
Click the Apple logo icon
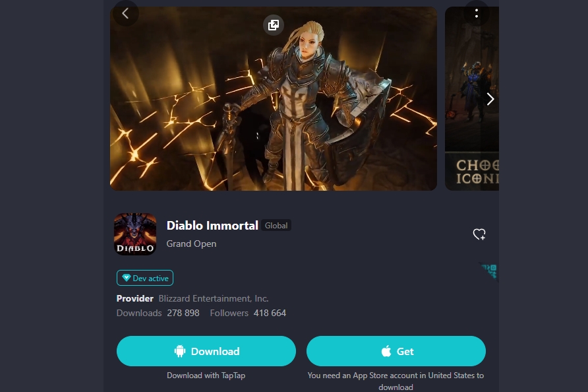[386, 351]
